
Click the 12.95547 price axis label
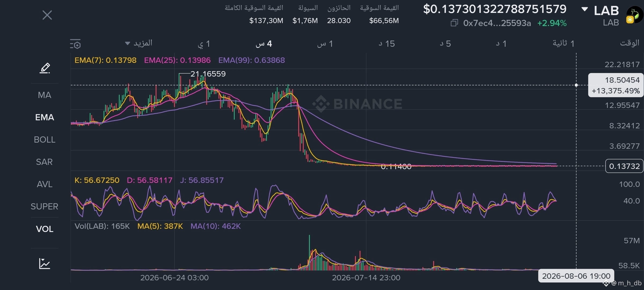(x=622, y=105)
